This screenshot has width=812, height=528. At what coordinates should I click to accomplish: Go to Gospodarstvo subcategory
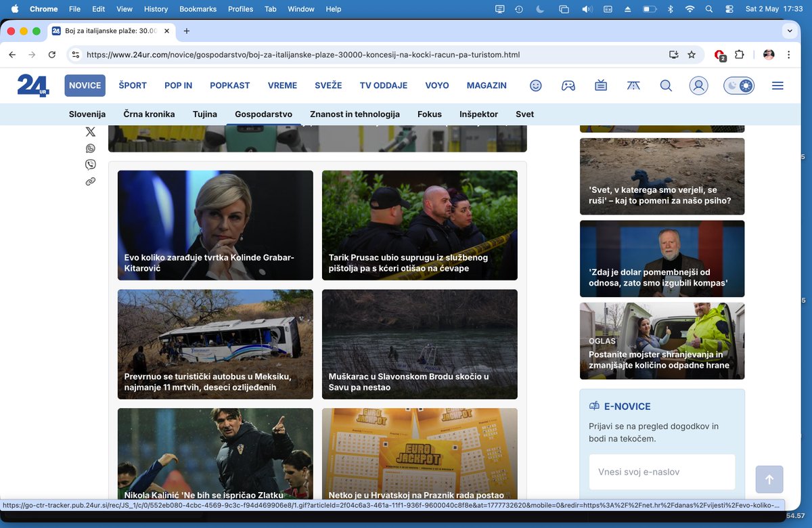pos(263,114)
